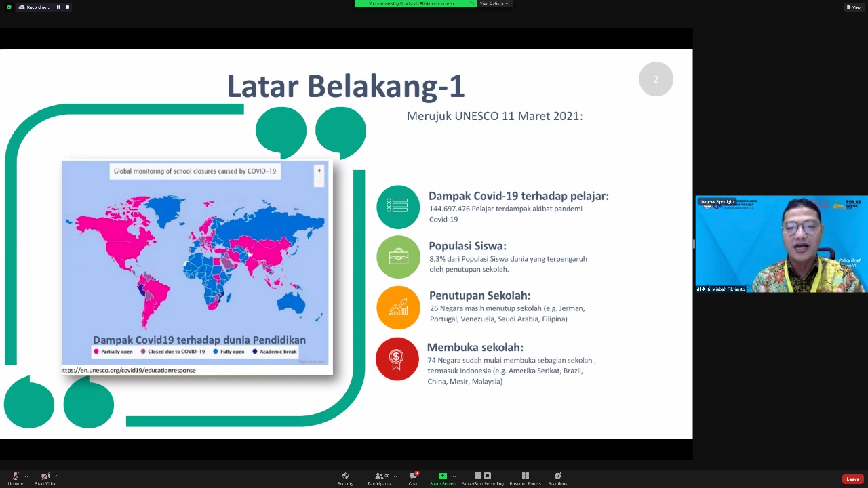Click the briefcase icon beside Populasi Siswa
The image size is (868, 488).
(x=398, y=257)
